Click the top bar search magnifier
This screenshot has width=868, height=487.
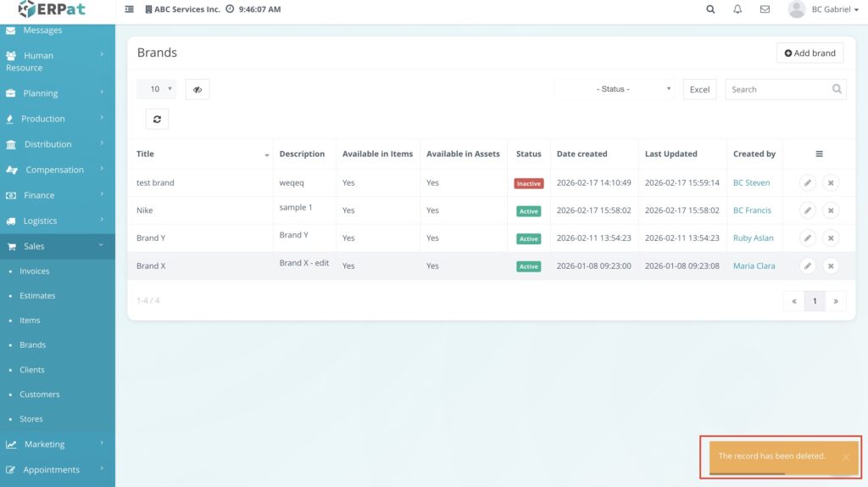tap(710, 9)
